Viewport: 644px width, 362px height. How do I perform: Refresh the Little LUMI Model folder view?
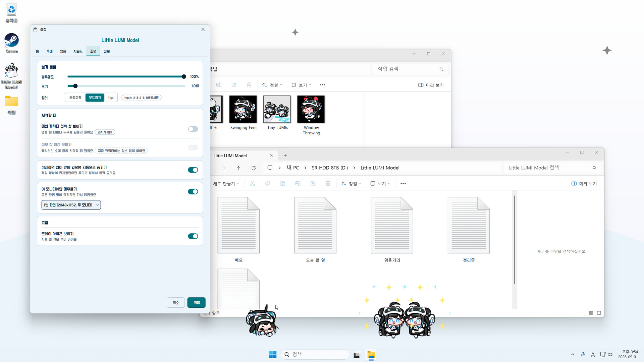254,168
